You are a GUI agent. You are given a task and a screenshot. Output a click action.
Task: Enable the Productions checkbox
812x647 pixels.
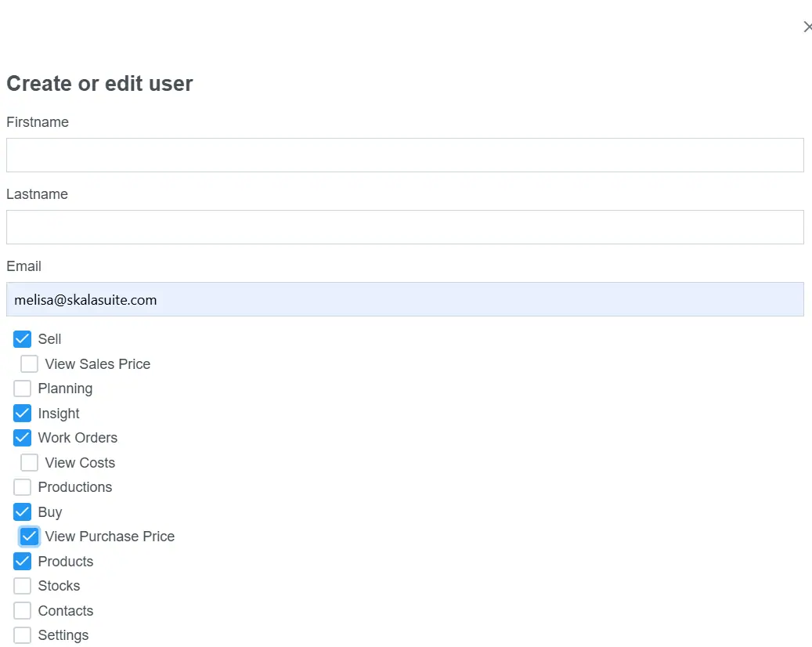22,487
